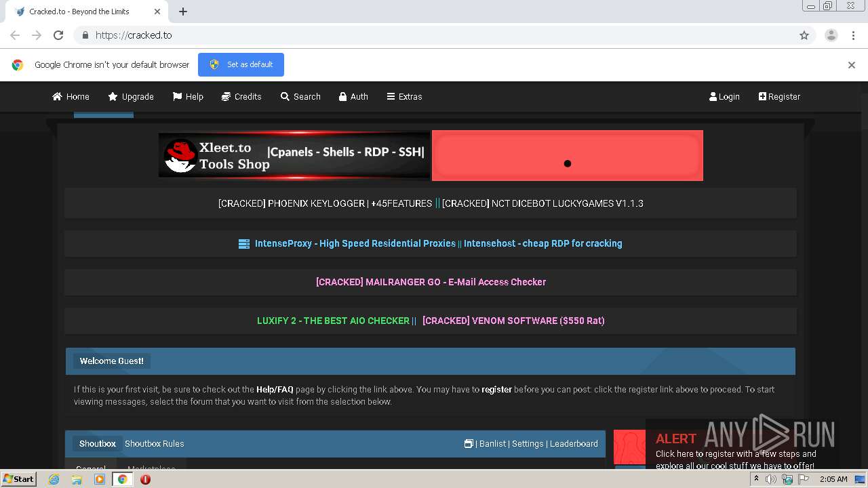868x488 pixels.
Task: Open the shoutbox Settings
Action: click(x=528, y=444)
